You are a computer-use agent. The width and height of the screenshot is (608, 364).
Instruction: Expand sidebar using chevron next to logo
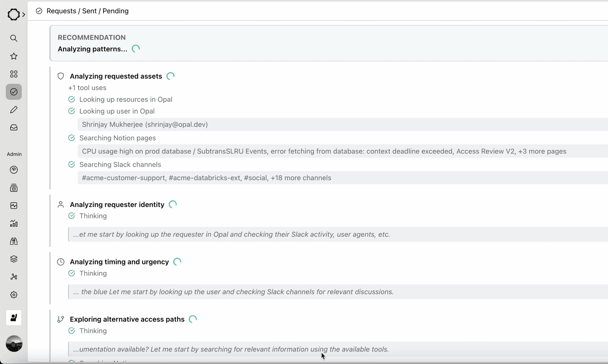coord(24,14)
